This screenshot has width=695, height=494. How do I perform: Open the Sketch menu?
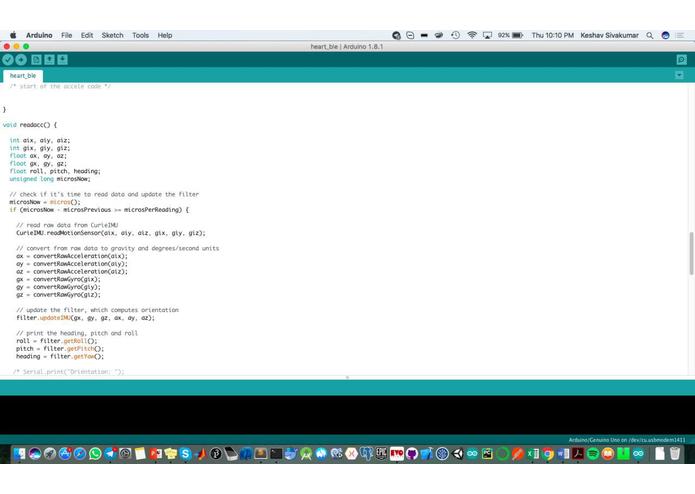click(113, 35)
